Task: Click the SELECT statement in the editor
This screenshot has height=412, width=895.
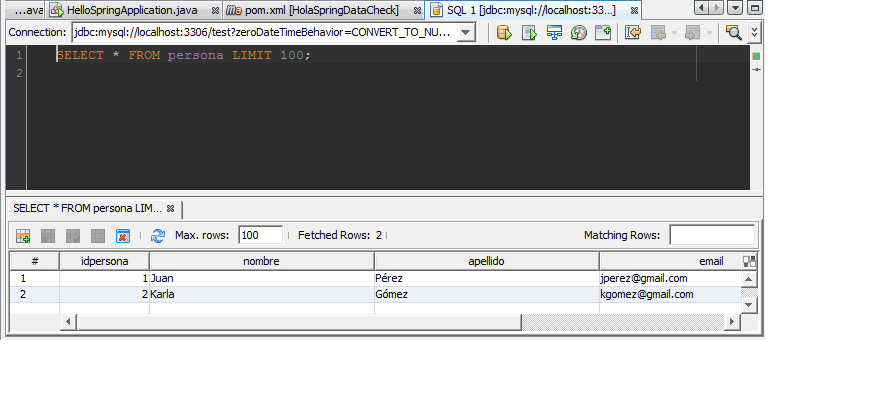Action: coord(184,55)
